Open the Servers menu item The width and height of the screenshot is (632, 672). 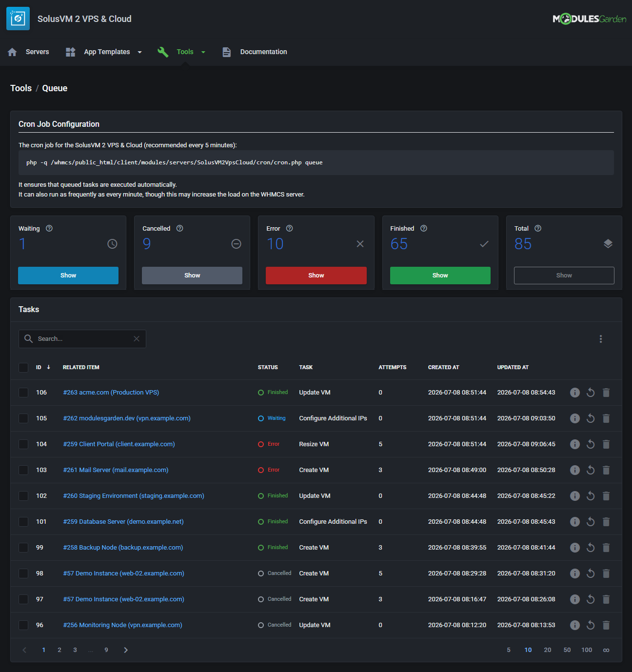[29, 52]
